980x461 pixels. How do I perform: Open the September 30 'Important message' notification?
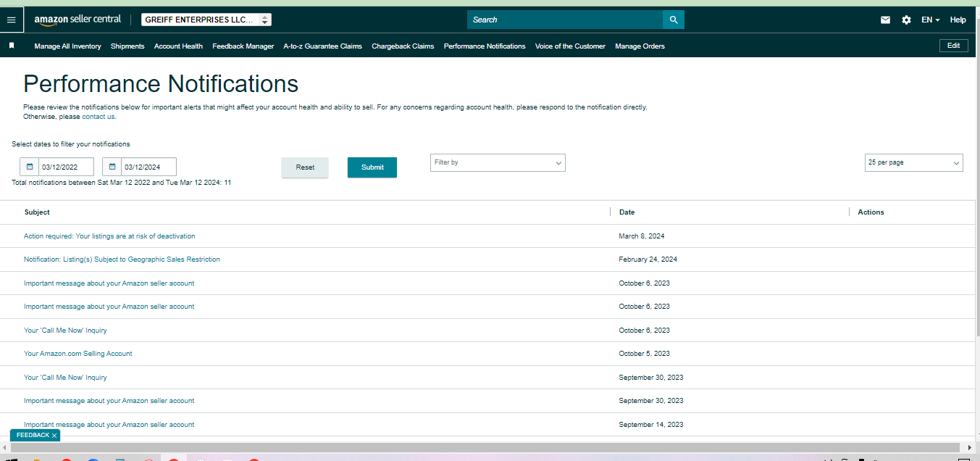[109, 401]
